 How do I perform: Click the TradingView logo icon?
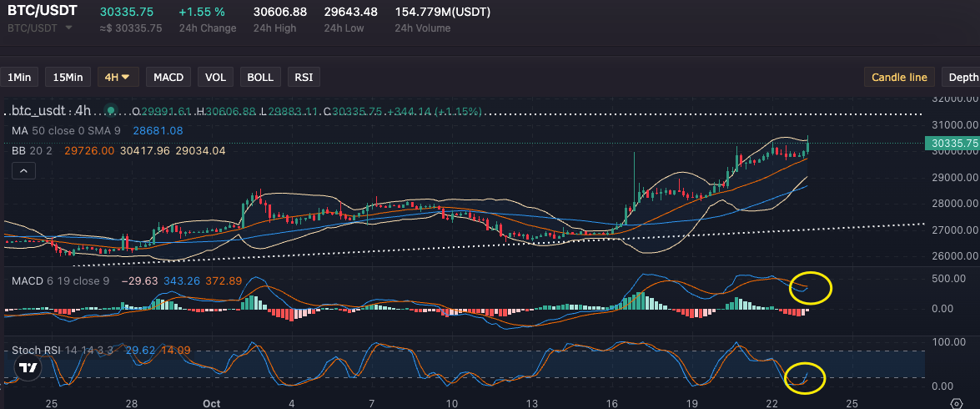coord(28,367)
